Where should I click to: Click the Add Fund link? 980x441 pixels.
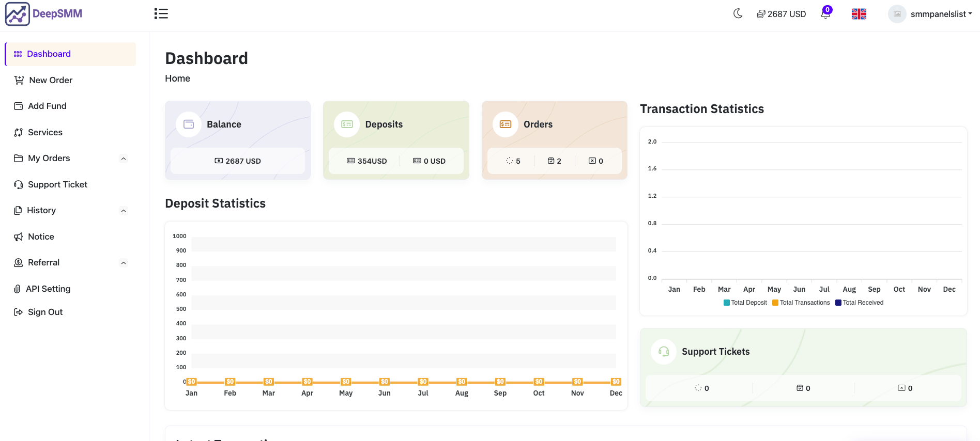(47, 106)
